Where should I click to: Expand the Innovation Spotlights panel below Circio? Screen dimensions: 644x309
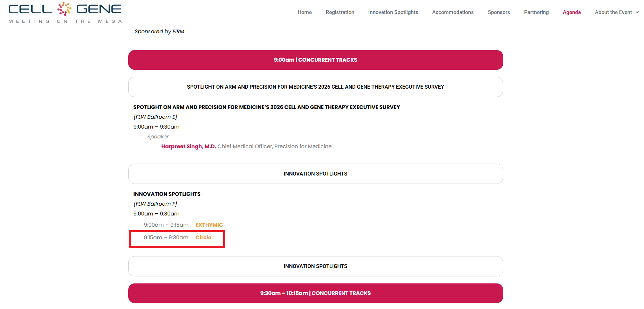(315, 266)
